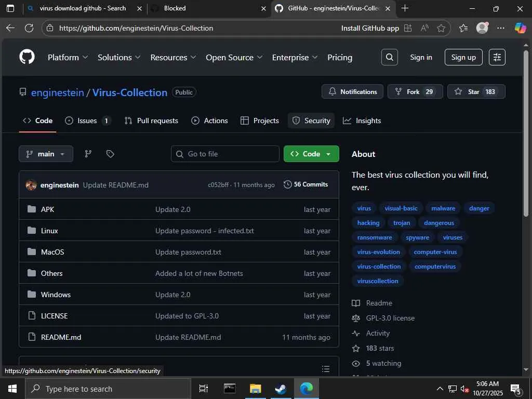Open a new browser tab

coord(405,8)
